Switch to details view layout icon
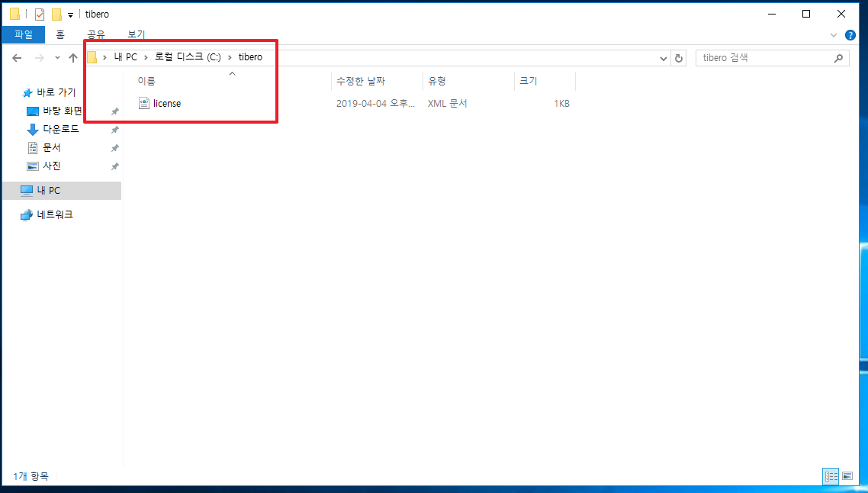The width and height of the screenshot is (868, 493). [x=831, y=475]
